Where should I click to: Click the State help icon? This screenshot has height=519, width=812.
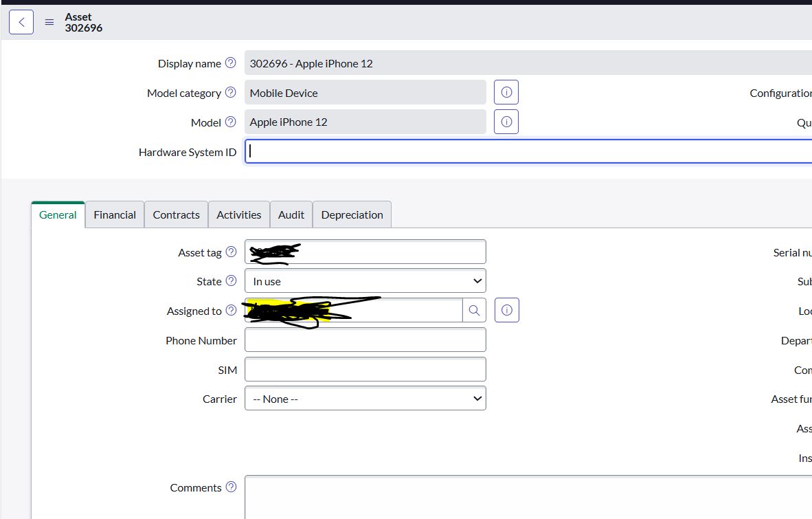click(x=231, y=280)
